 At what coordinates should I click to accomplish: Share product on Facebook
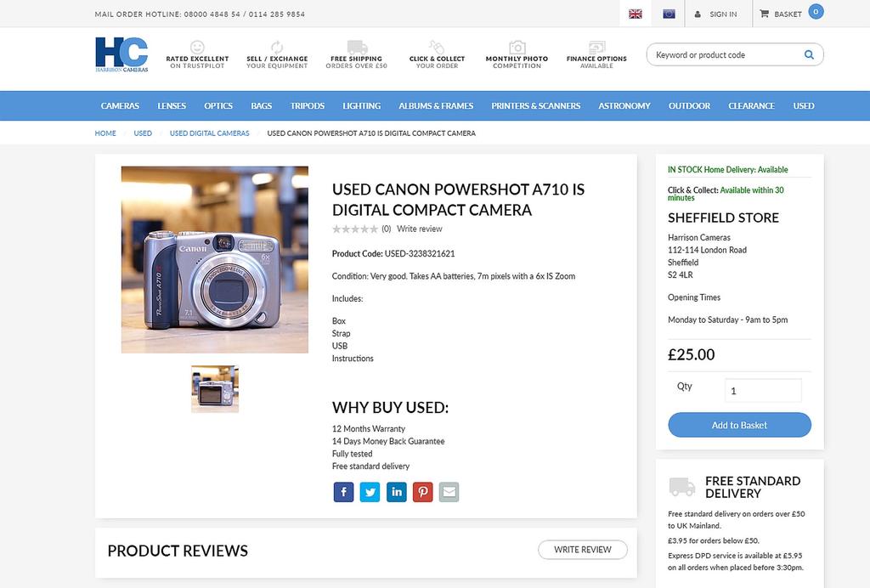pyautogui.click(x=343, y=492)
